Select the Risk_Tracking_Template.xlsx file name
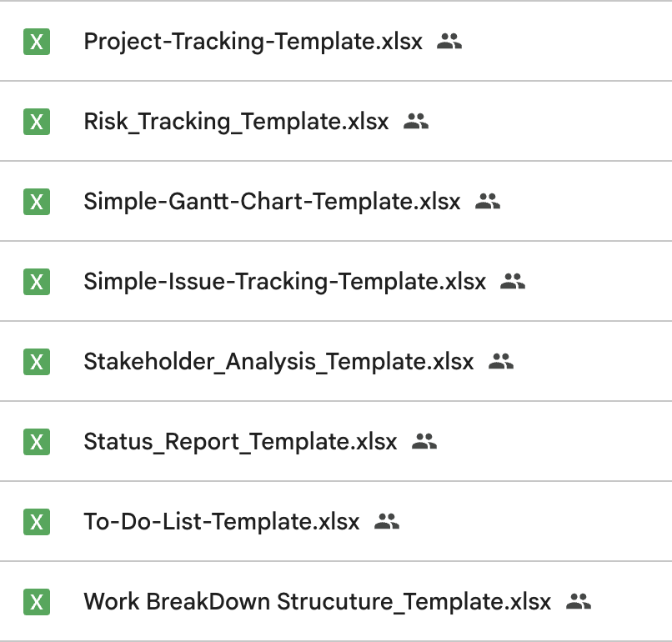The image size is (672, 642). click(x=236, y=122)
